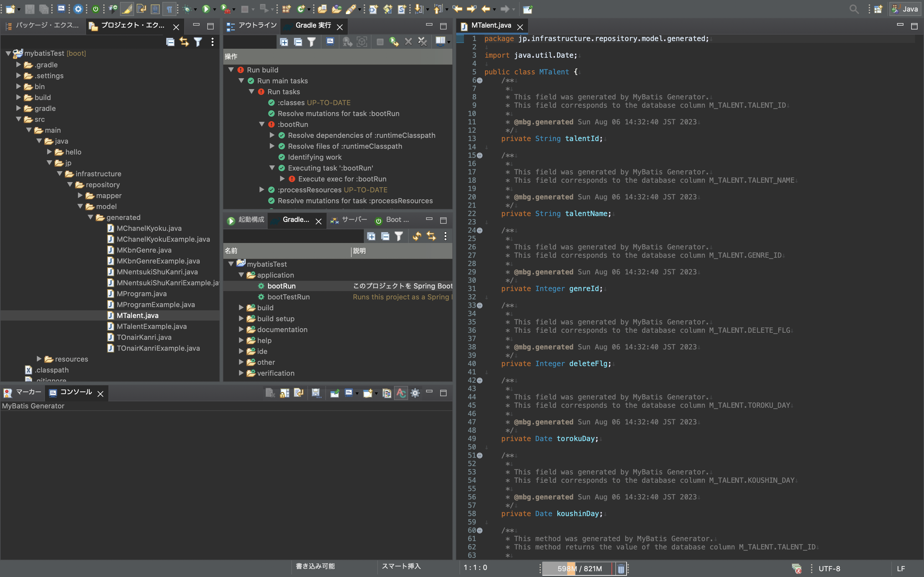Image resolution: width=924 pixels, height=577 pixels.
Task: Expand the other folder in the Gradle tasks tree
Action: click(241, 362)
